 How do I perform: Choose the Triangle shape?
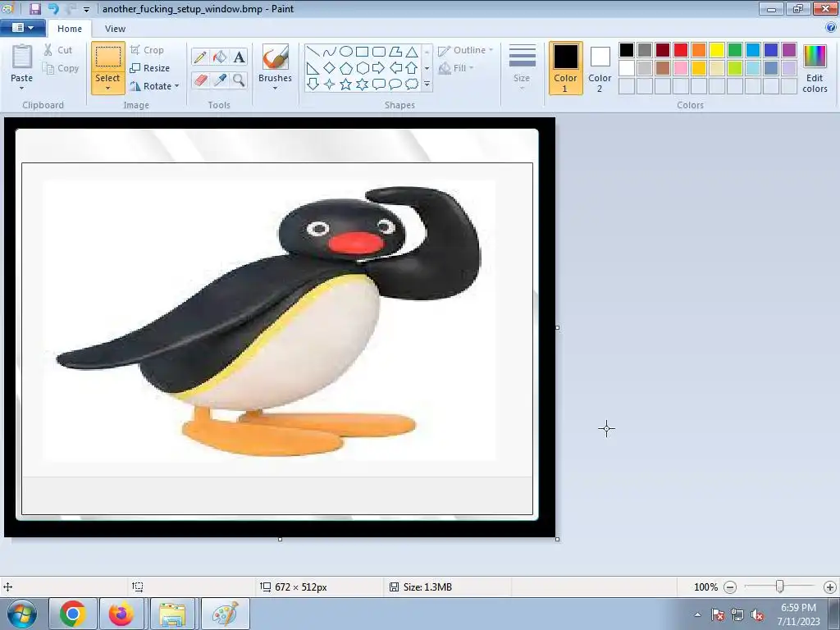click(x=412, y=52)
